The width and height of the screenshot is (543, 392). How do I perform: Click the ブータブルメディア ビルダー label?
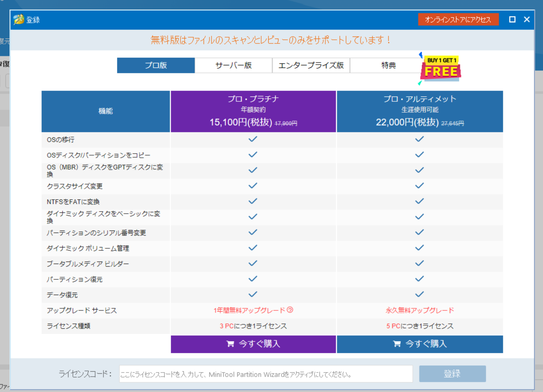tap(88, 264)
